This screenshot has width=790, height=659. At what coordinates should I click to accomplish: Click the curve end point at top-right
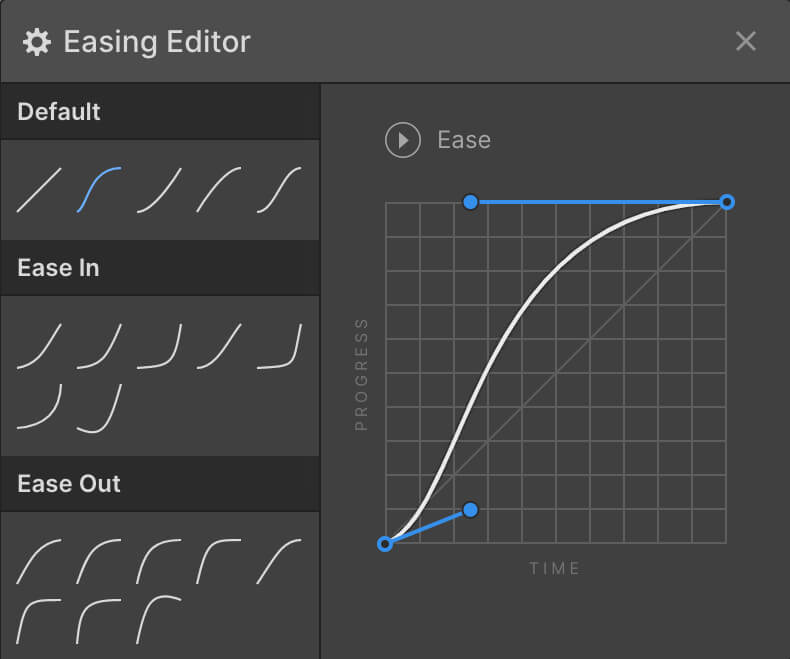coord(727,202)
